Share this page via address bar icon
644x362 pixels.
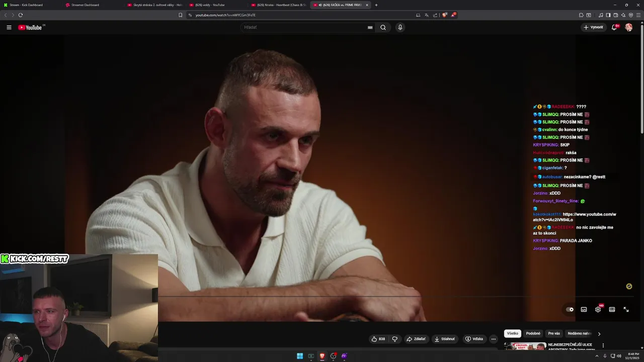pyautogui.click(x=435, y=15)
